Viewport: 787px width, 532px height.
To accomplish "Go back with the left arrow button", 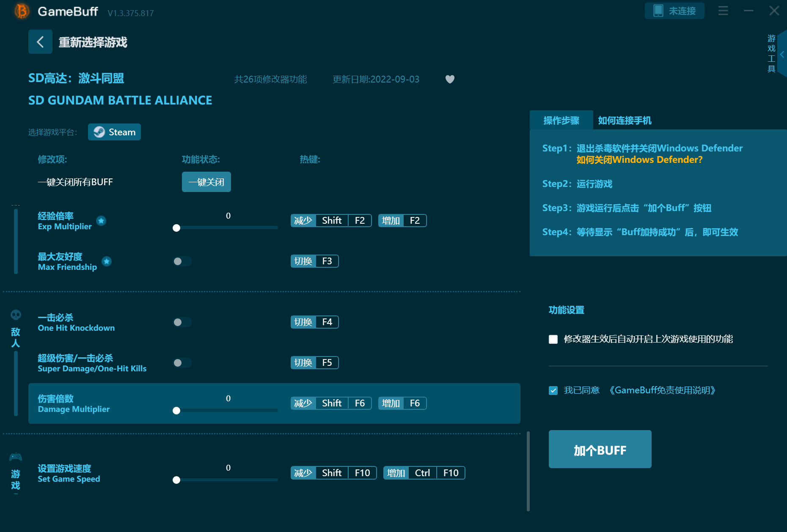I will (x=40, y=42).
